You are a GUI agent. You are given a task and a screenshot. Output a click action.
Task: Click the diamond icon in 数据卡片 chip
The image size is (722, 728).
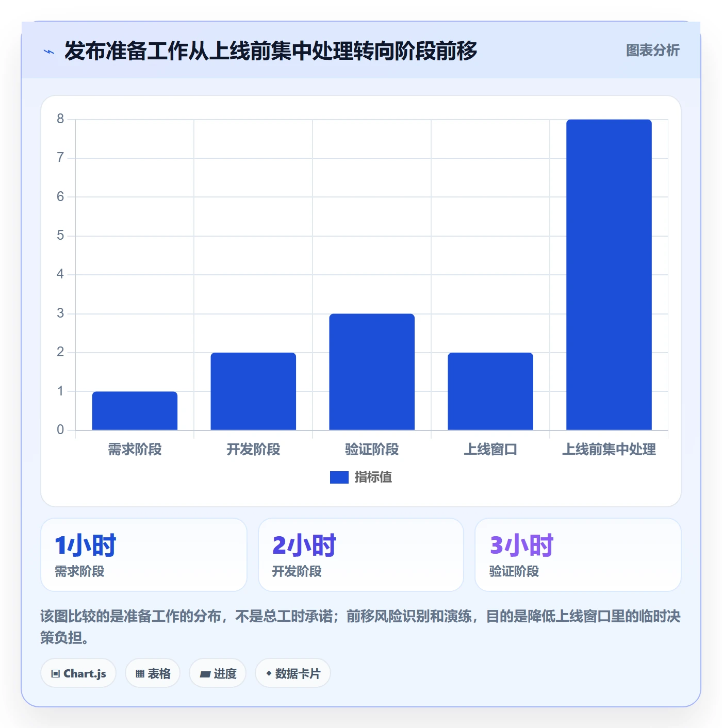point(269,673)
